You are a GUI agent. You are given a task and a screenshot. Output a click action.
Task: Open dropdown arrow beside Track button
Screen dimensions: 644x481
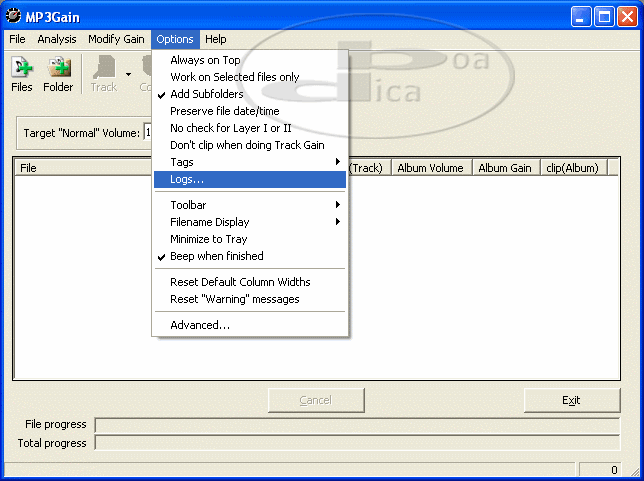(x=129, y=74)
